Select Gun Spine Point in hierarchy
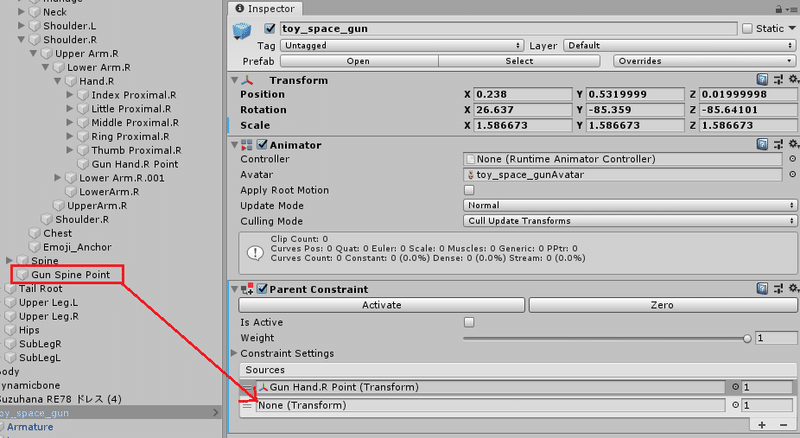Viewport: 800px width, 438px height. 70,275
